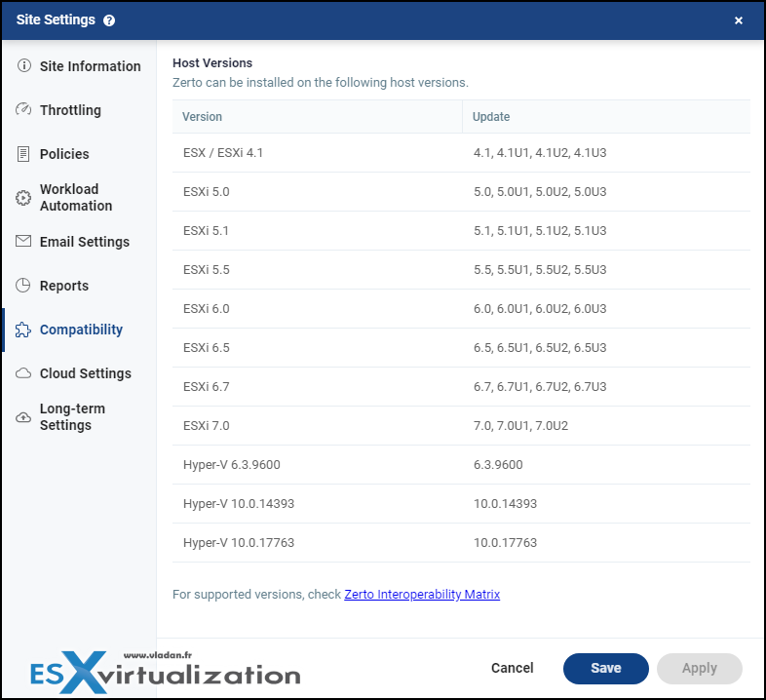The image size is (766, 700).
Task: Click updates cell '6.5, 6.5U1, 6.5U2, 6.5U3'
Action: tap(606, 347)
